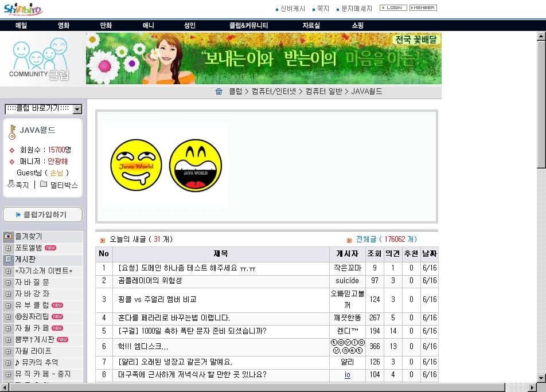Expand the ♪ 뮤카의 추억 tree item
This screenshot has width=546, height=392.
[x=9, y=363]
